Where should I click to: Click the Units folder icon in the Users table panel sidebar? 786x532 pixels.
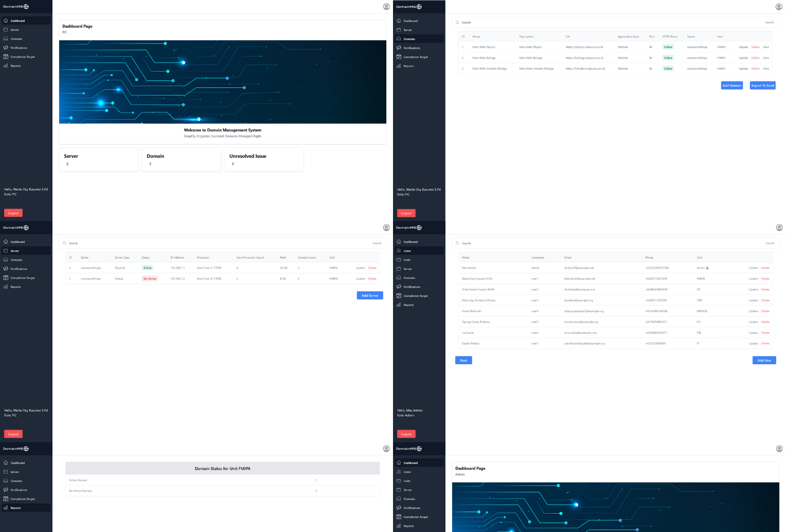point(399,260)
